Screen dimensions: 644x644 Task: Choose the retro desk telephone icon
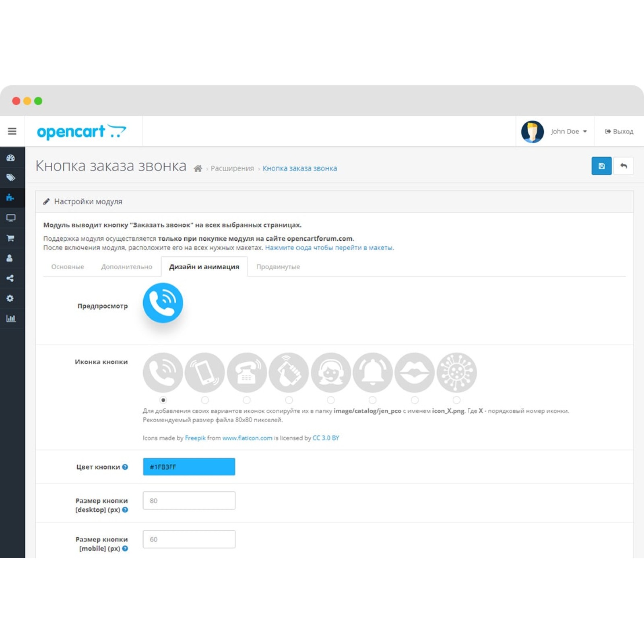click(x=247, y=373)
